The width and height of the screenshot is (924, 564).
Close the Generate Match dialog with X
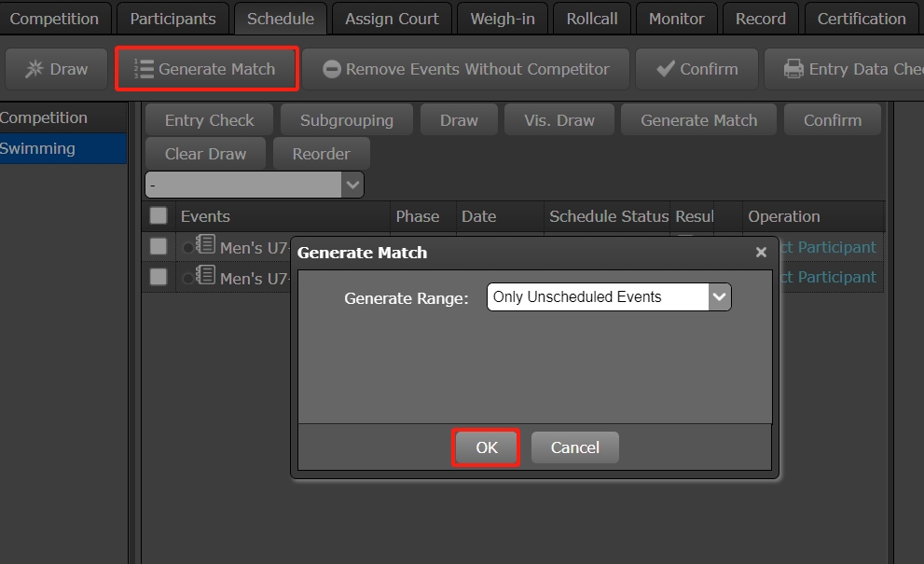pyautogui.click(x=761, y=253)
